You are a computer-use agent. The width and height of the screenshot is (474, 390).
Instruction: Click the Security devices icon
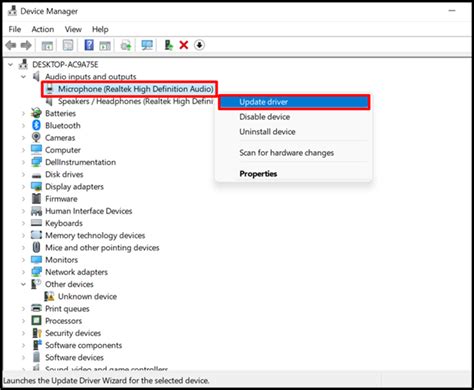[36, 333]
